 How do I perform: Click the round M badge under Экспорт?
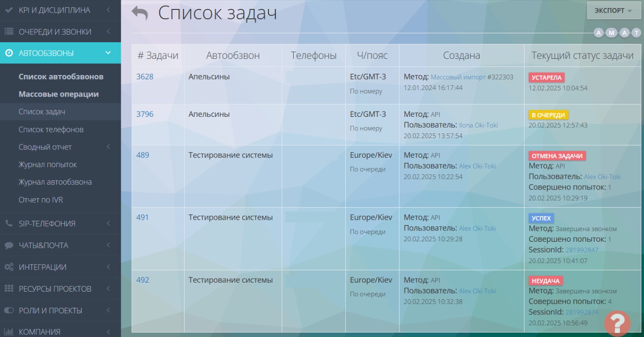(x=611, y=32)
